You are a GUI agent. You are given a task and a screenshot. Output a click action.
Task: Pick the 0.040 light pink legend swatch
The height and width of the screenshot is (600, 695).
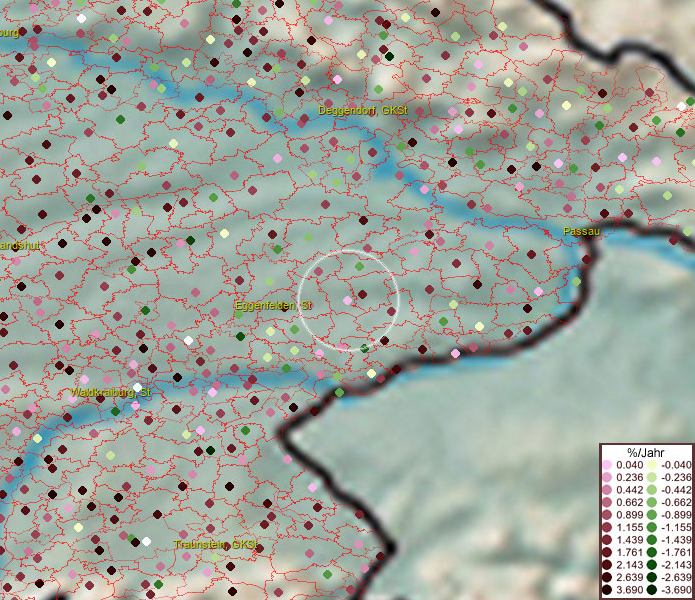(607, 465)
